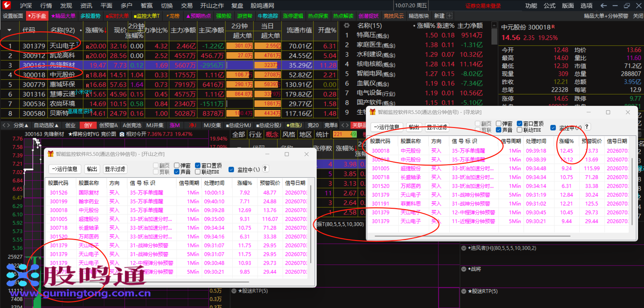Viewport: 644px width, 308px height.
Task: Click the sector list vertical scrollbar thumb
Action: [x=494, y=37]
